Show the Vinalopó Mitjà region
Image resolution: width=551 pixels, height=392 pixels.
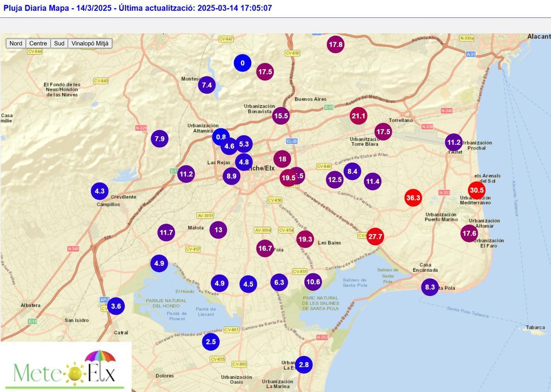tap(90, 44)
